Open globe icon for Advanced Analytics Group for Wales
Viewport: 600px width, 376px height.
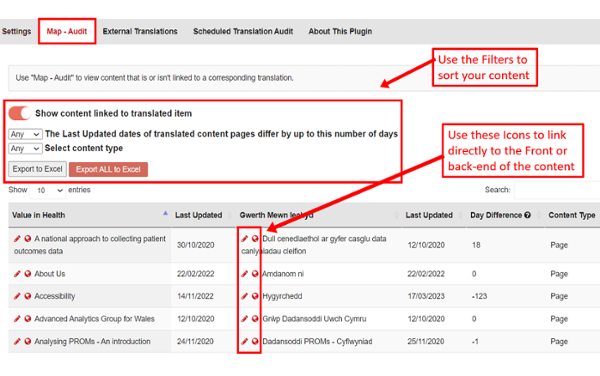click(x=28, y=319)
